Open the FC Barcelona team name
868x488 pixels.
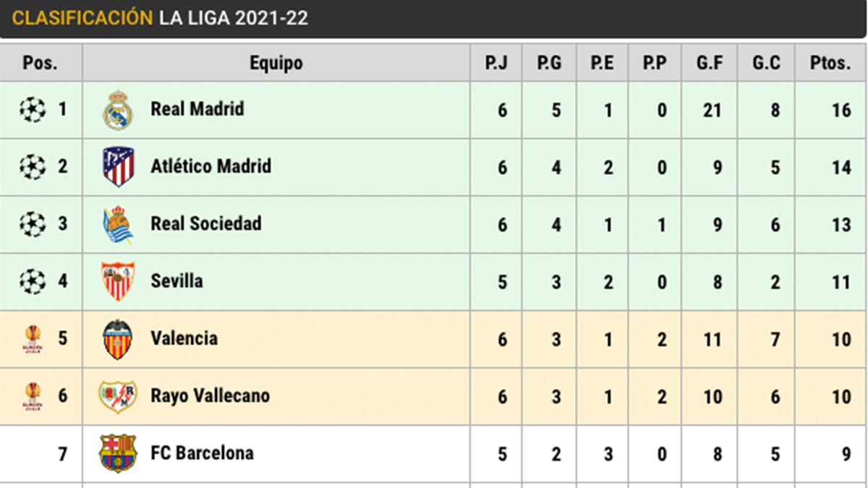(x=202, y=453)
